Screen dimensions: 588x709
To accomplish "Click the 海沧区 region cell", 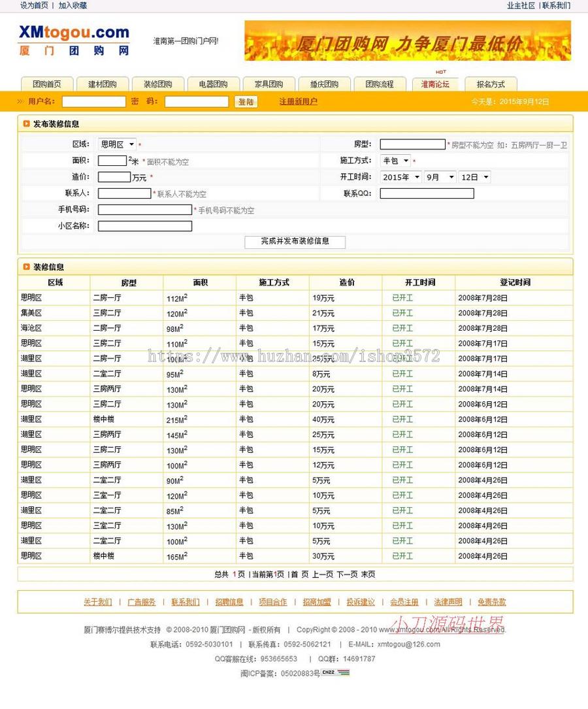I will pos(31,328).
